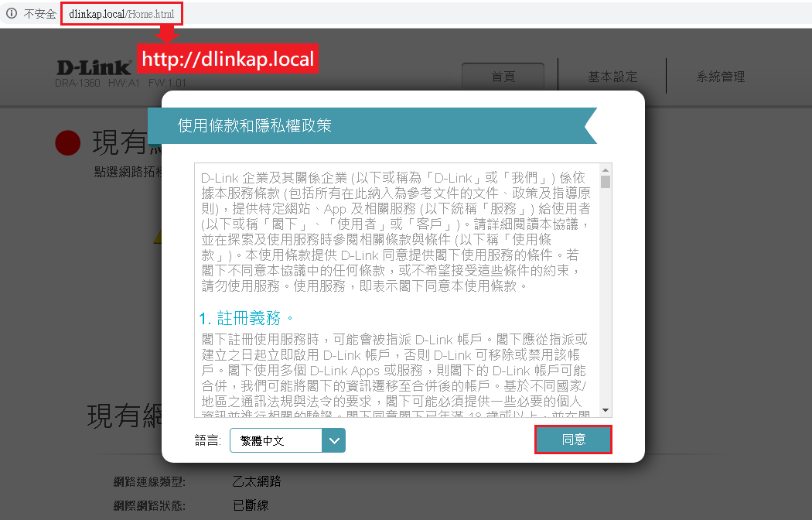Click the 1. 註冊義務 section heading
The width and height of the screenshot is (812, 520).
coord(246,318)
